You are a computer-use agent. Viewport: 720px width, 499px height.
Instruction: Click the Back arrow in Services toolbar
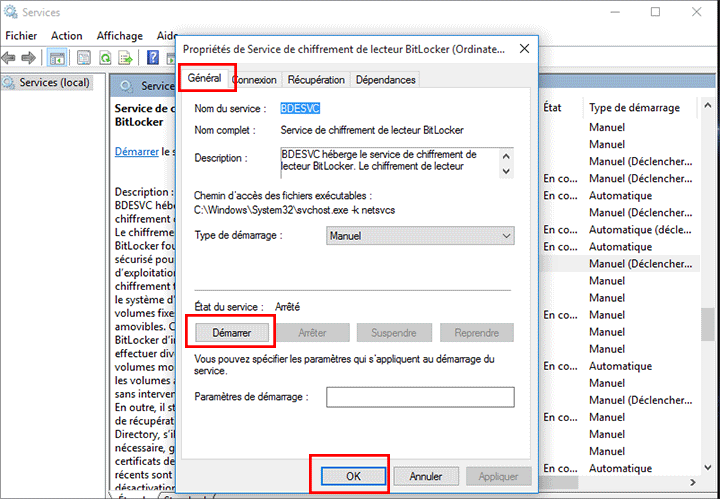pyautogui.click(x=8, y=58)
